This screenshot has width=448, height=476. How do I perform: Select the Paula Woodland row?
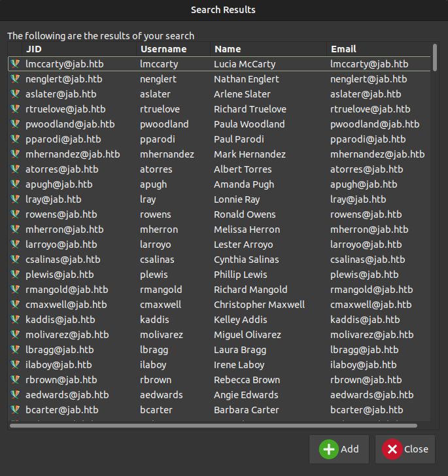coord(249,124)
